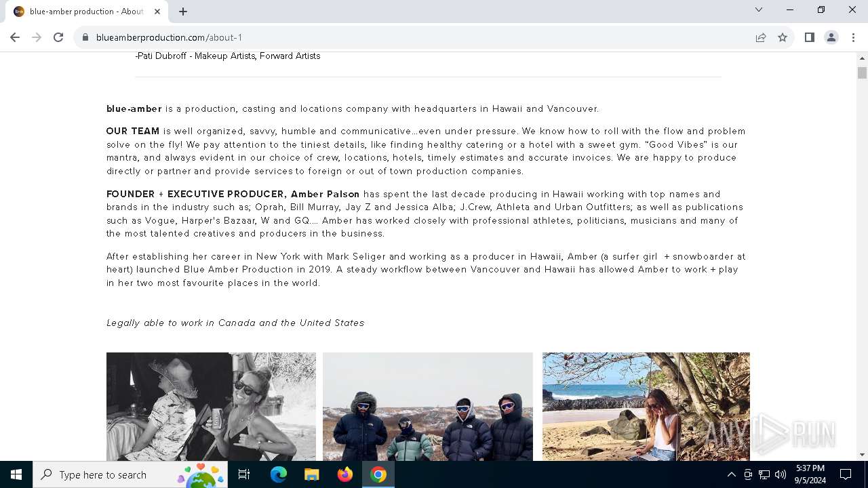
Task: Reload the current page
Action: [x=58, y=37]
